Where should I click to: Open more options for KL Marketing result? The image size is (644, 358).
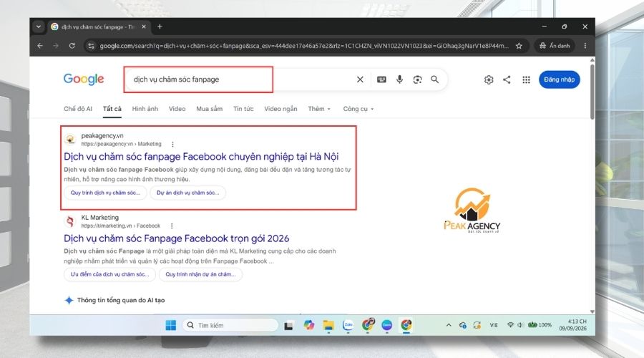(x=172, y=226)
